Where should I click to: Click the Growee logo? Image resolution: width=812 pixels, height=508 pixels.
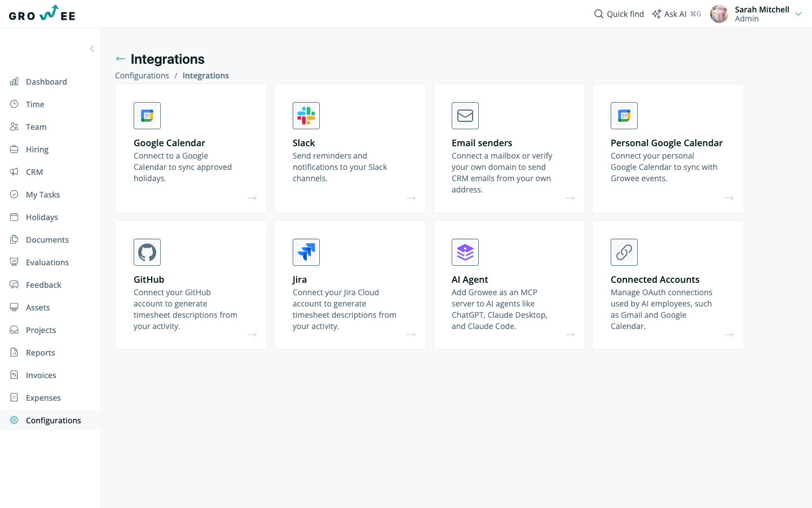[42, 14]
